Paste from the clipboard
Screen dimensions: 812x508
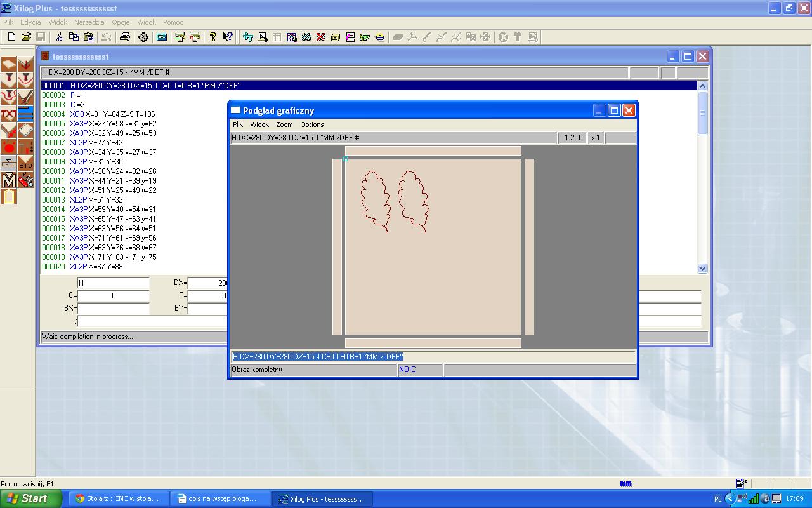pyautogui.click(x=88, y=37)
